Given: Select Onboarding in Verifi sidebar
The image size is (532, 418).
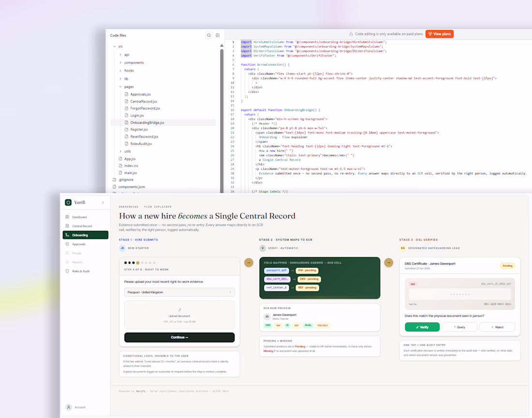Looking at the screenshot, I should [x=86, y=235].
